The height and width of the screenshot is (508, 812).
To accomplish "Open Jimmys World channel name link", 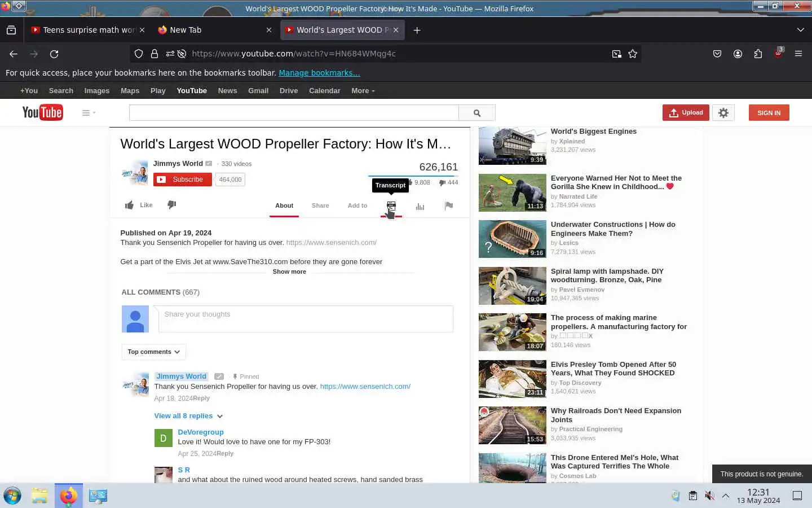I will (178, 164).
